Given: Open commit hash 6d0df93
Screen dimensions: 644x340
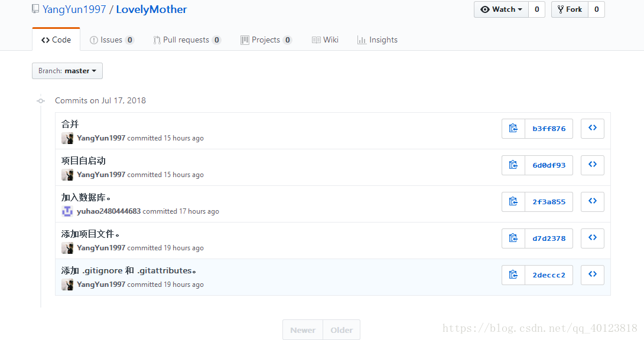Looking at the screenshot, I should 549,165.
